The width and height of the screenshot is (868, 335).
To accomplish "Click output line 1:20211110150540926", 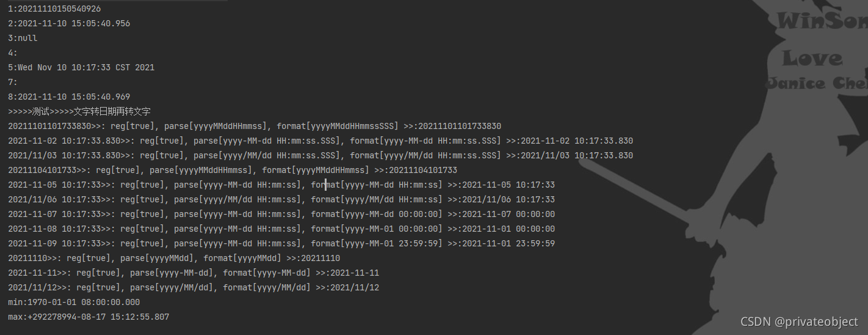I will pyautogui.click(x=54, y=9).
